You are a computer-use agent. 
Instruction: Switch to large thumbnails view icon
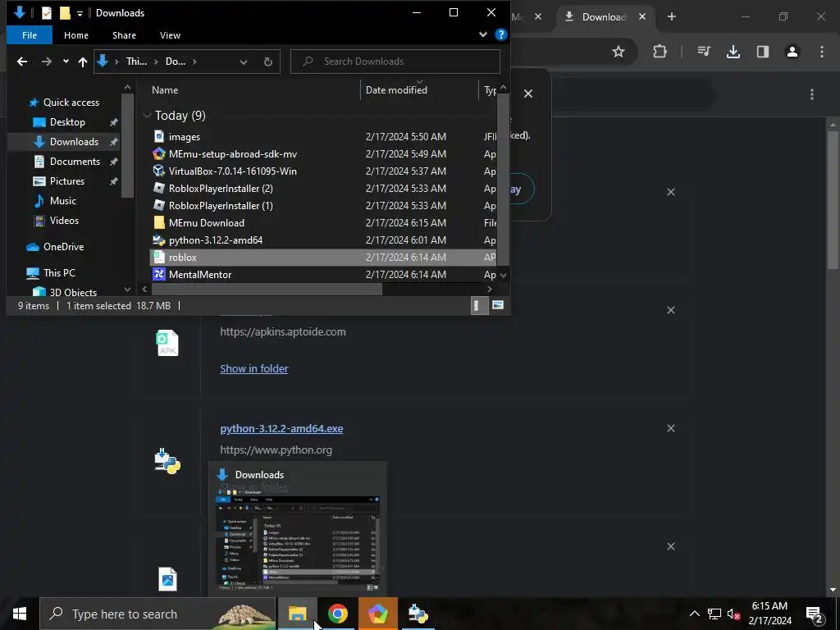498,305
